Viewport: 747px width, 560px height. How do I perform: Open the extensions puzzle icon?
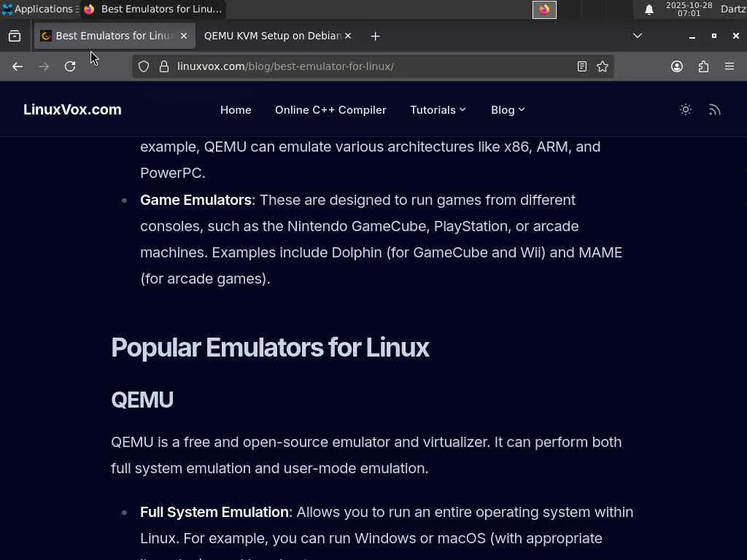coord(704,66)
